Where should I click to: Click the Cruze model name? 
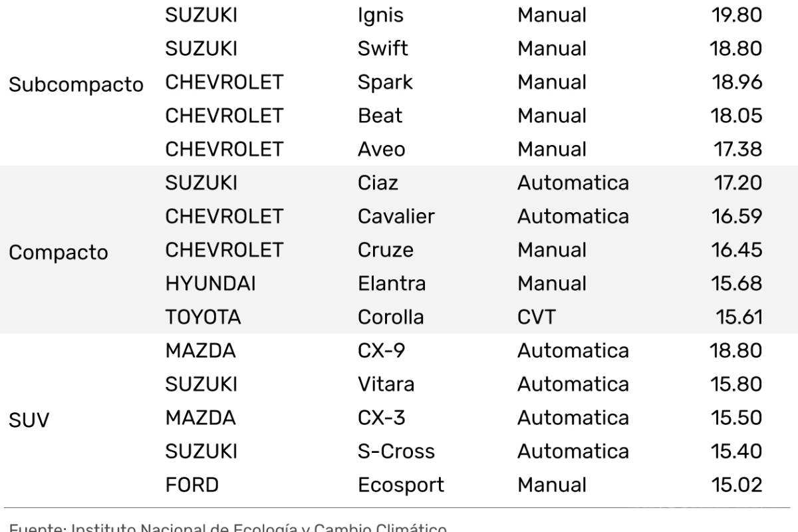[385, 250]
